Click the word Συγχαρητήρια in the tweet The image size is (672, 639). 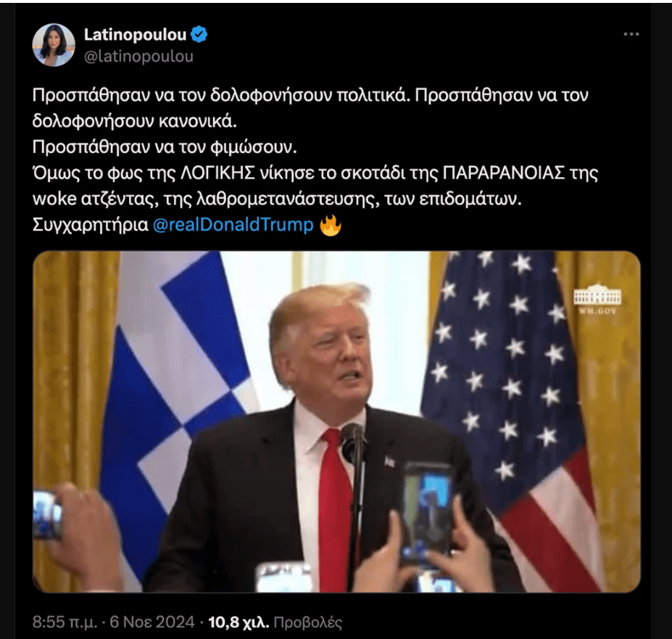point(91,225)
